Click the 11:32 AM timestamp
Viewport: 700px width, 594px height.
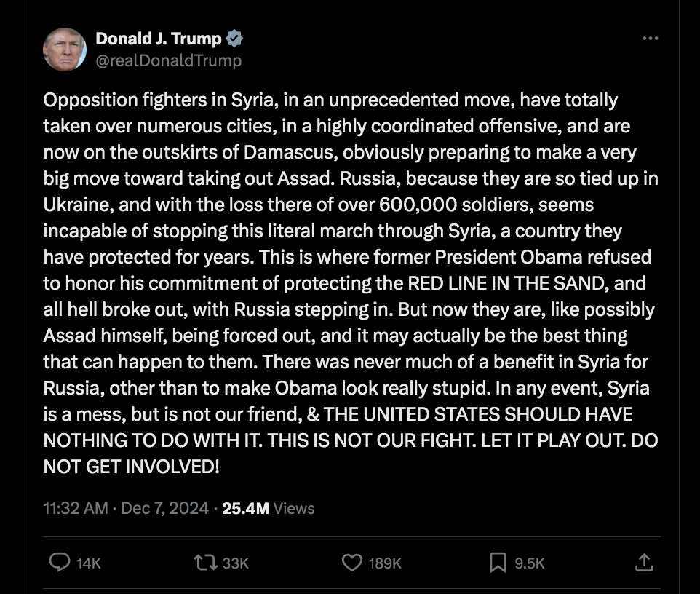(x=76, y=508)
